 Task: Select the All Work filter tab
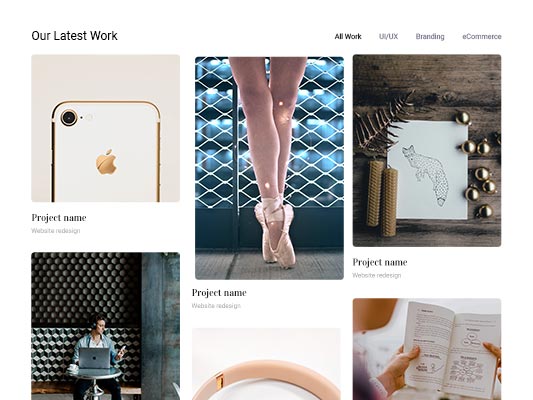(x=348, y=36)
